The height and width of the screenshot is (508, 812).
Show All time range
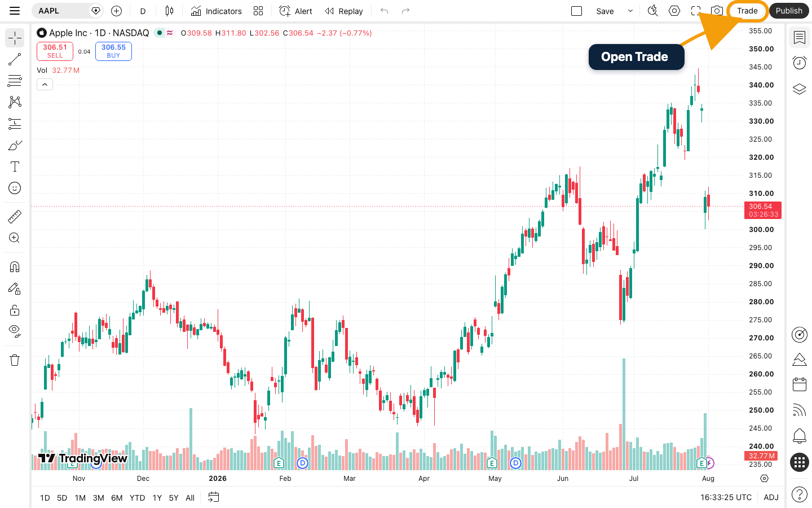[x=190, y=498]
